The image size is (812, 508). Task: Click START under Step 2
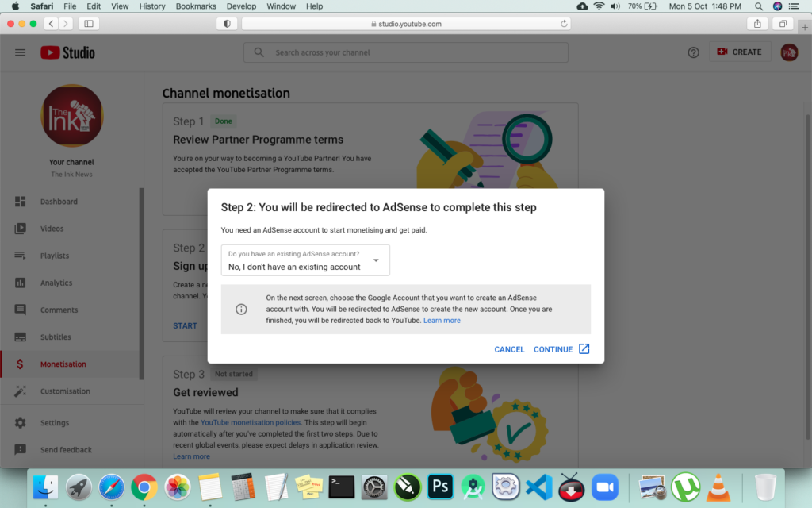[x=185, y=325]
